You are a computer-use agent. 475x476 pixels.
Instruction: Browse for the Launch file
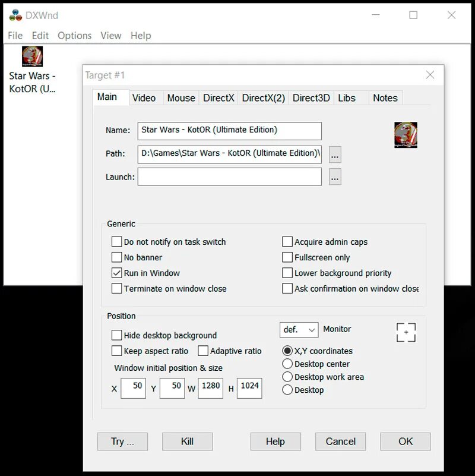pos(335,176)
